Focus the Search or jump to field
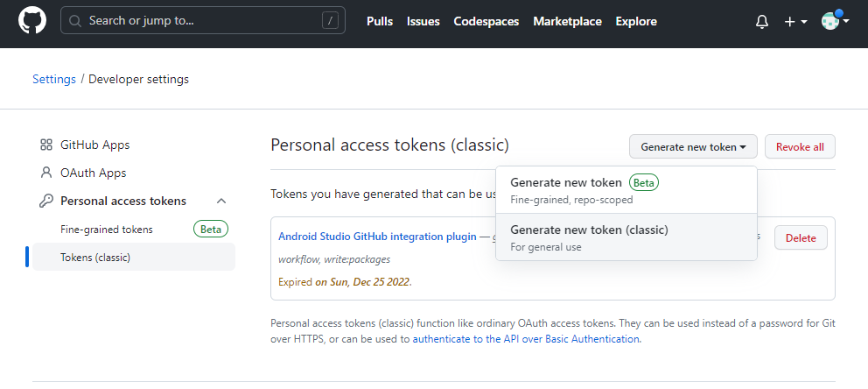 point(203,20)
